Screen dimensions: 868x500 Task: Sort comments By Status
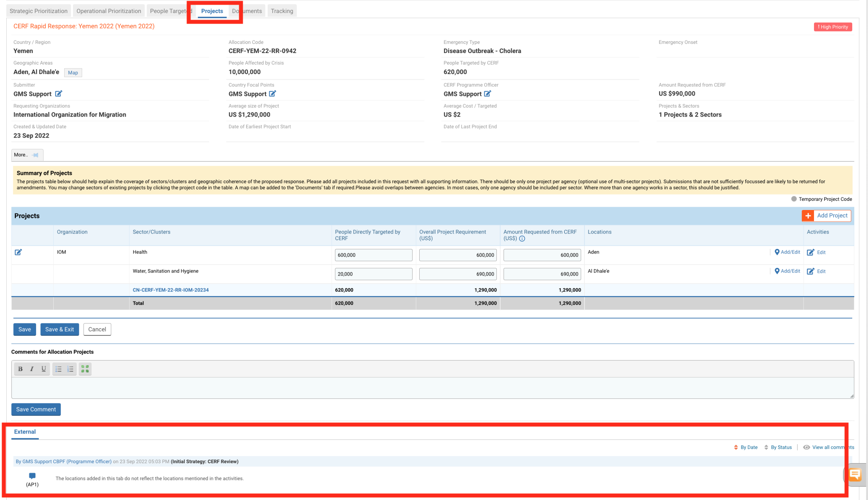(x=778, y=447)
